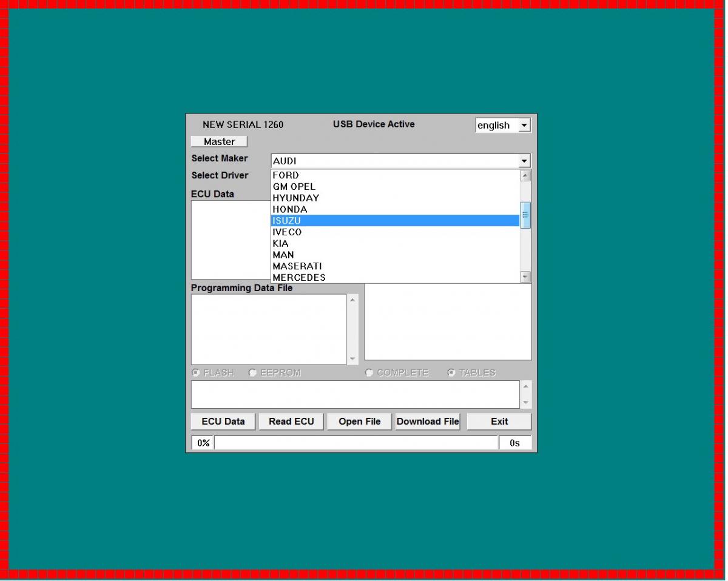Screen dimensions: 728x581
Task: Pick MASERATI in the maker list
Action: (x=395, y=266)
